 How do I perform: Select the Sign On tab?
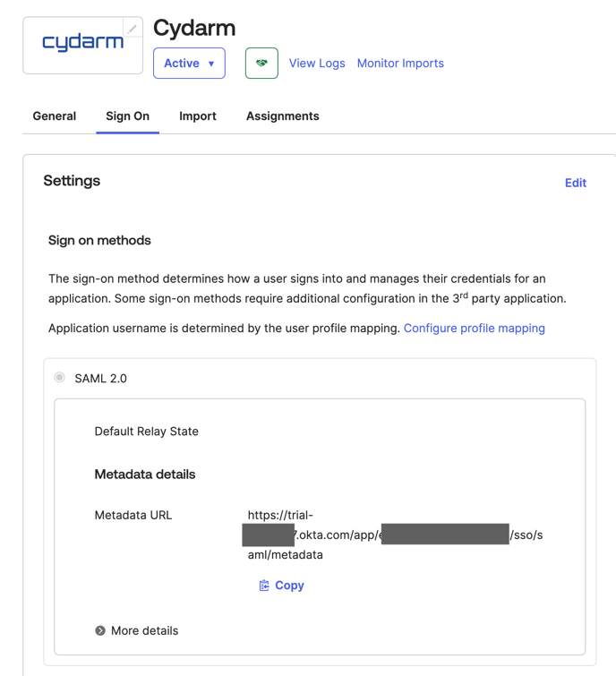(128, 116)
